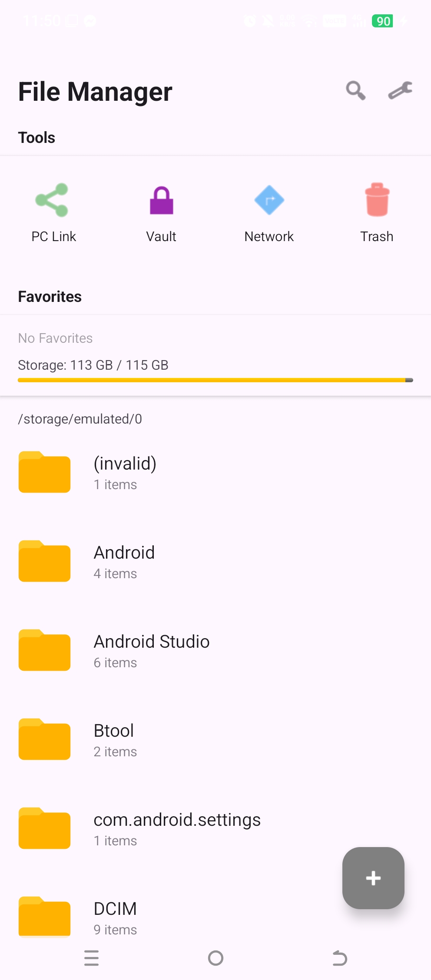Open the PC Link share tool
This screenshot has width=431, height=980.
pos(53,213)
